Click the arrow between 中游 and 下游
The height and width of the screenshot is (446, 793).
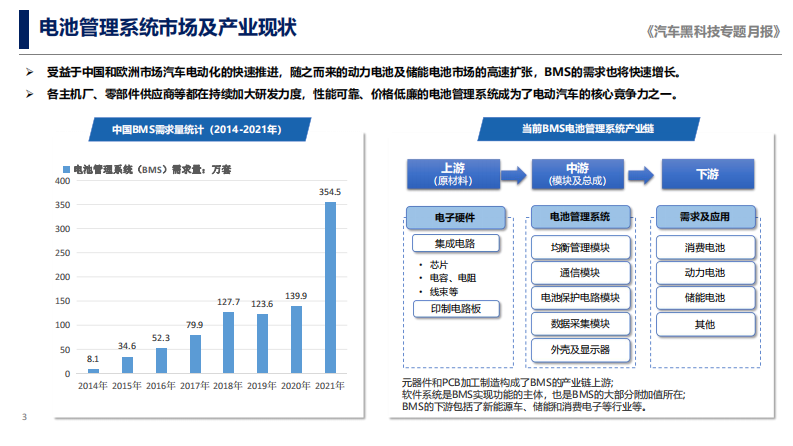click(641, 176)
